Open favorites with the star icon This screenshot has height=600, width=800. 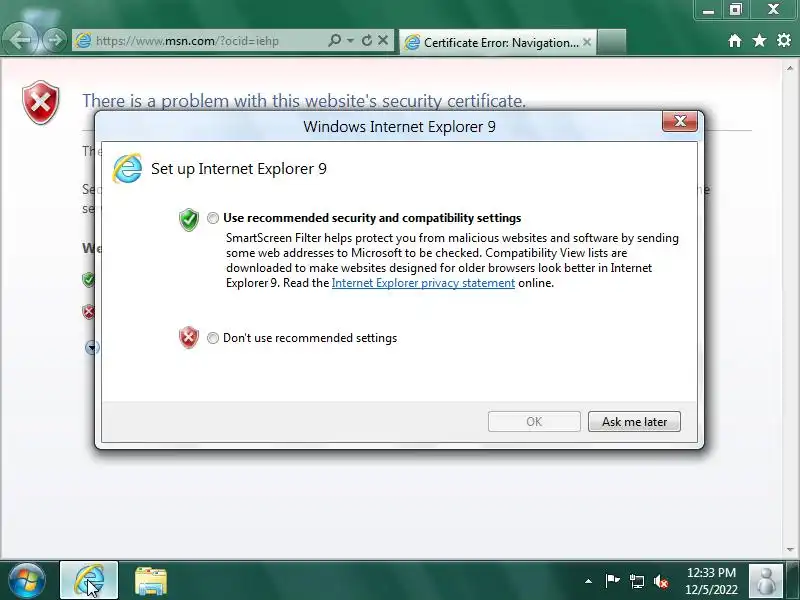759,40
